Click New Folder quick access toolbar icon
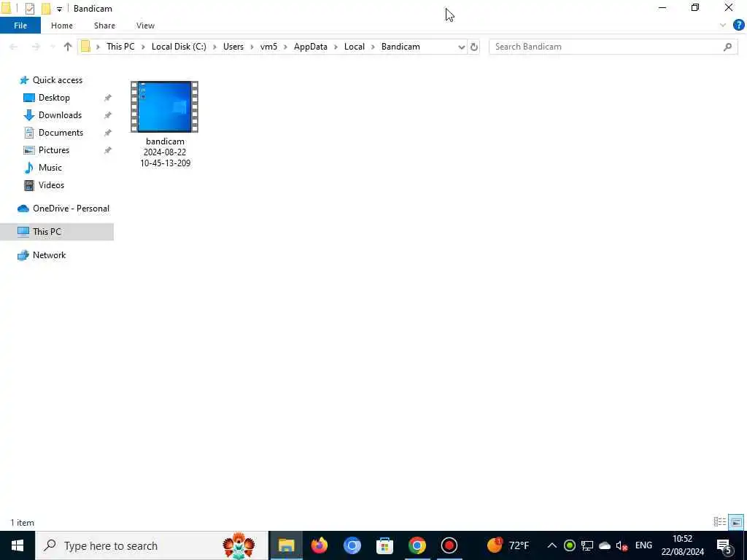This screenshot has height=560, width=747. 46,8
